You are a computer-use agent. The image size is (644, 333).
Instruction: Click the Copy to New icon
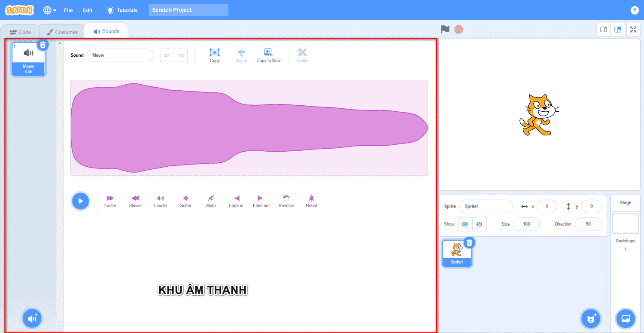coord(268,55)
